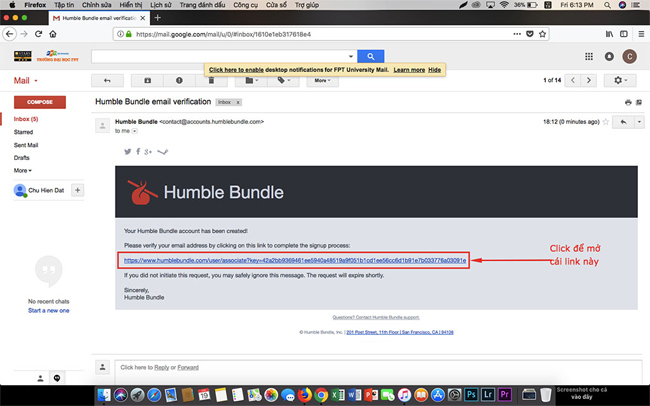The image size is (650, 406).
Task: Click here to enable desktop notifications
Action: click(236, 70)
